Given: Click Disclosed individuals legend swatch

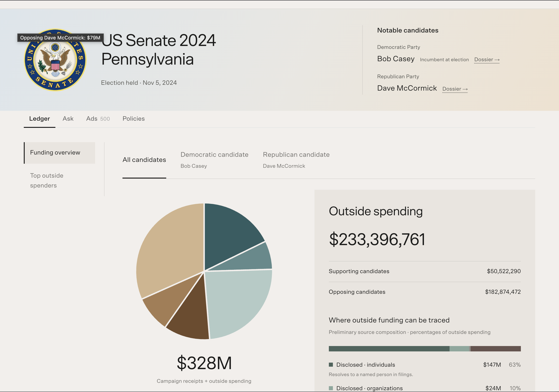Looking at the screenshot, I should 331,365.
